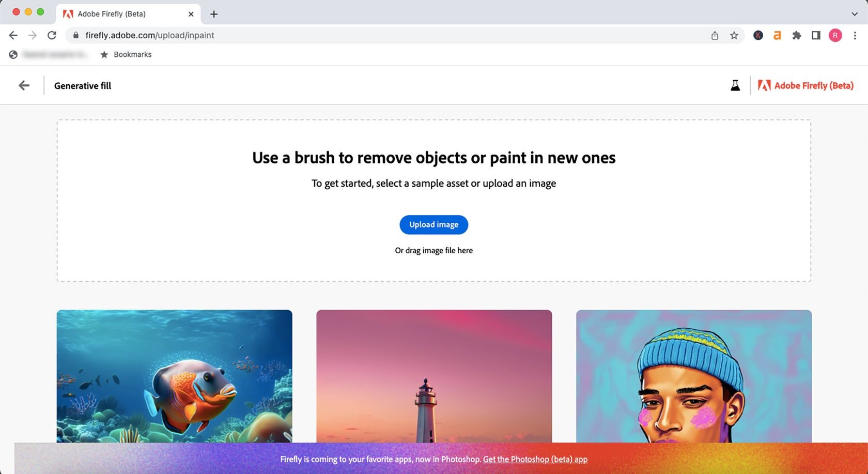Open the Get the Photoshop (beta) app link
Image resolution: width=868 pixels, height=474 pixels.
pos(535,460)
